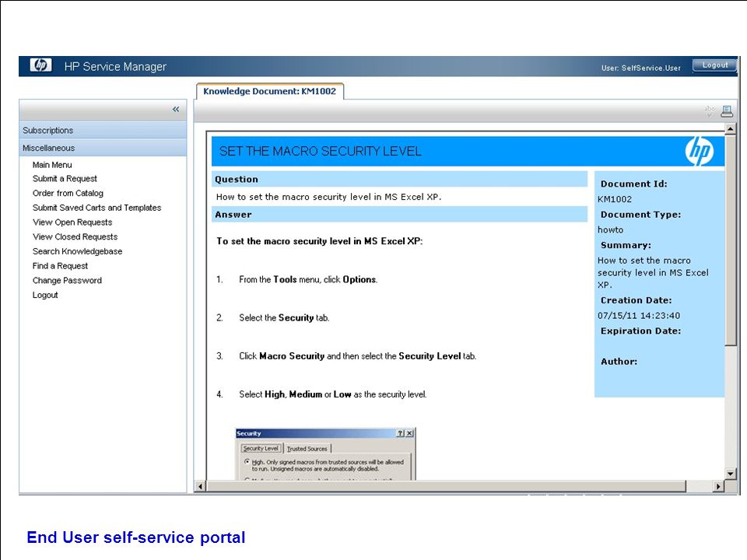Click the Summary label

pyautogui.click(x=626, y=245)
